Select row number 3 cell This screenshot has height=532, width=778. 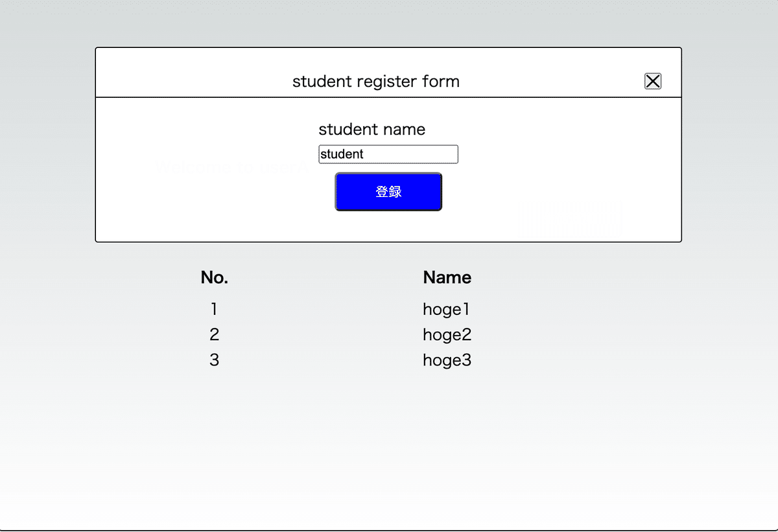coord(214,360)
